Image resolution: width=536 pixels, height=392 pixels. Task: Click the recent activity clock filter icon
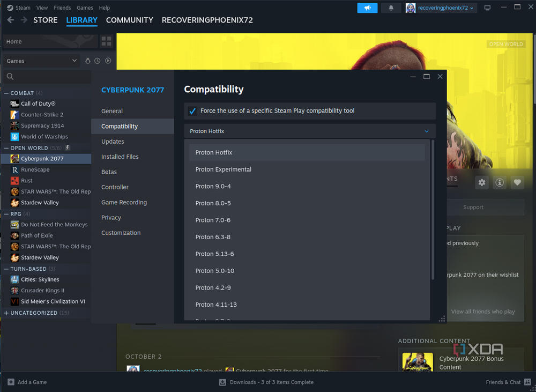coord(98,61)
